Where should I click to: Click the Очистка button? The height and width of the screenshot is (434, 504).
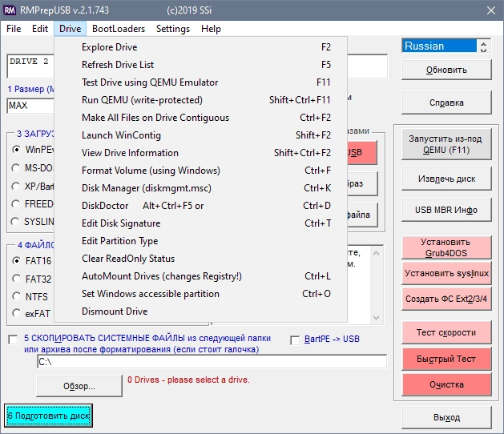(446, 384)
